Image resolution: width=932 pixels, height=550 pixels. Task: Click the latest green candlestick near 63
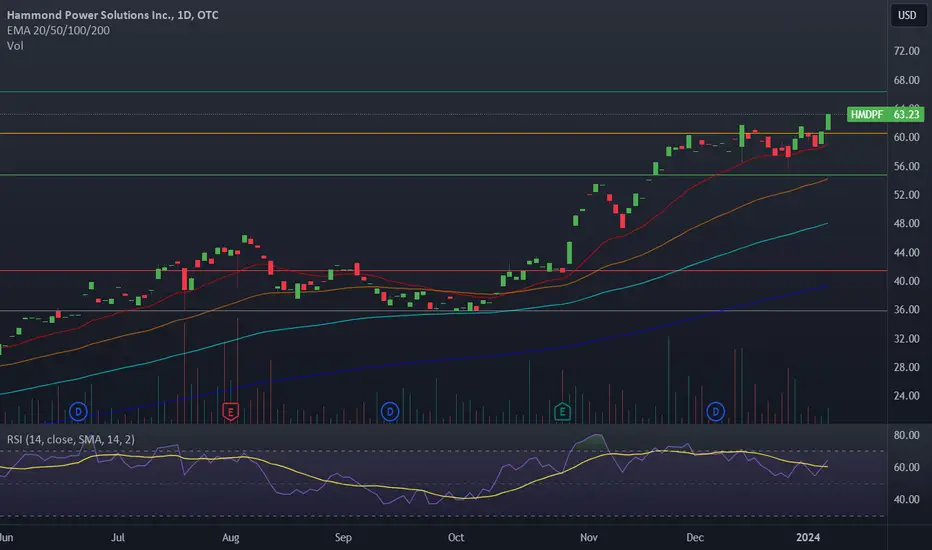pyautogui.click(x=828, y=122)
